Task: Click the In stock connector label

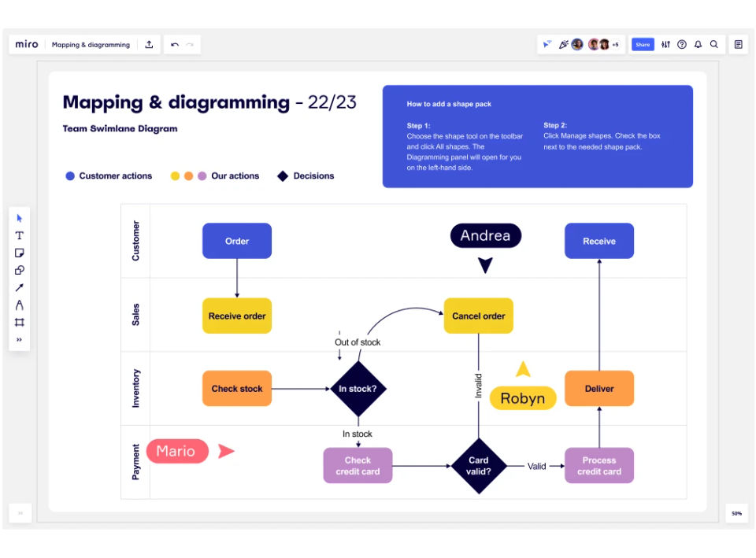Action: [358, 434]
